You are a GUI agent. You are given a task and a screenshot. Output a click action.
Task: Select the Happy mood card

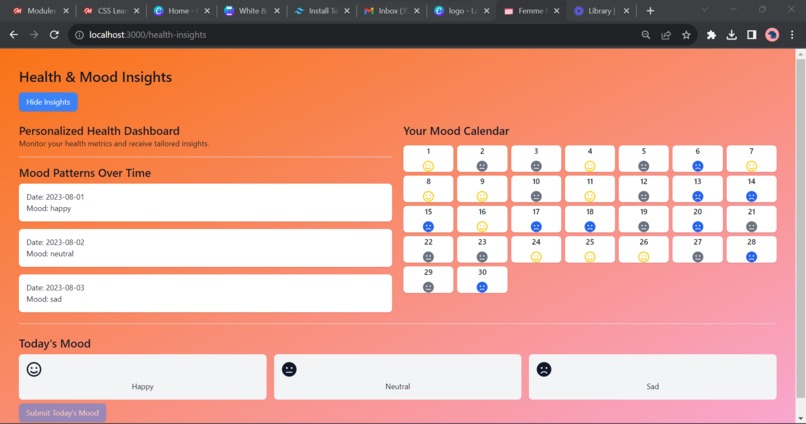[x=142, y=377]
